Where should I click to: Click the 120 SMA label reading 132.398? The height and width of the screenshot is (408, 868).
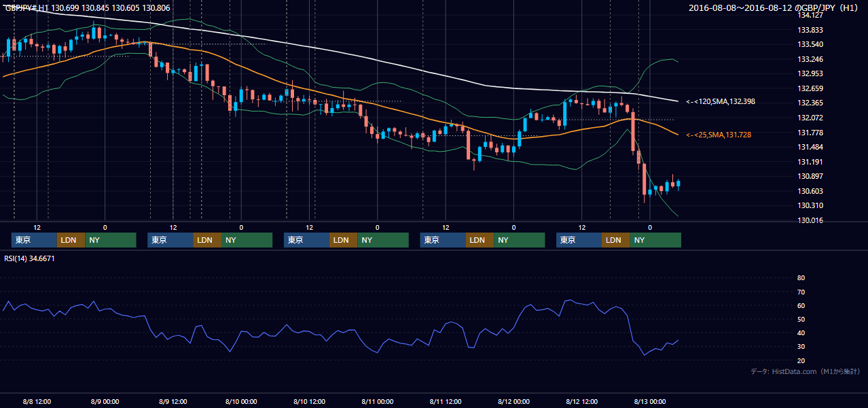pos(721,101)
